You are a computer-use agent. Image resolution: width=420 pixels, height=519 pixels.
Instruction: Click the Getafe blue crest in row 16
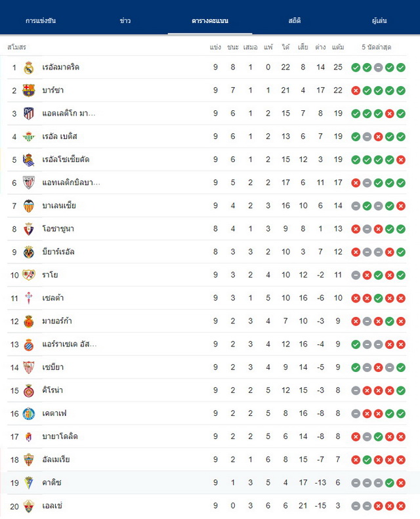click(29, 414)
